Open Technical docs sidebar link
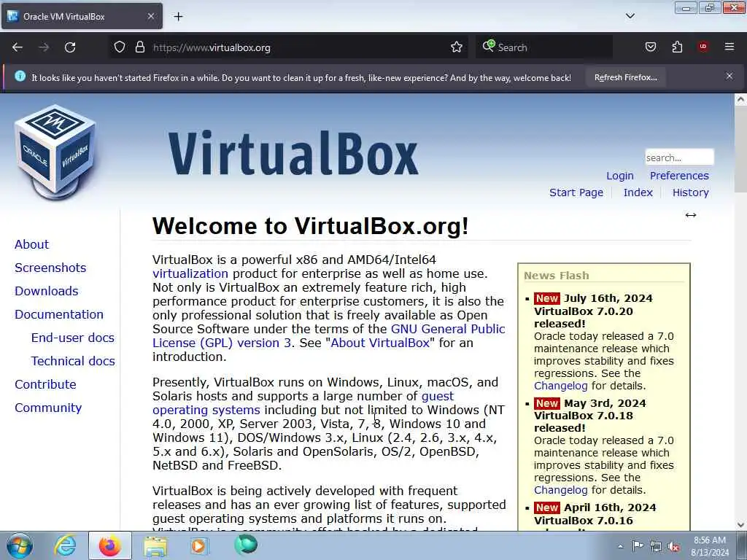Screen dimensions: 747x560 click(x=73, y=361)
